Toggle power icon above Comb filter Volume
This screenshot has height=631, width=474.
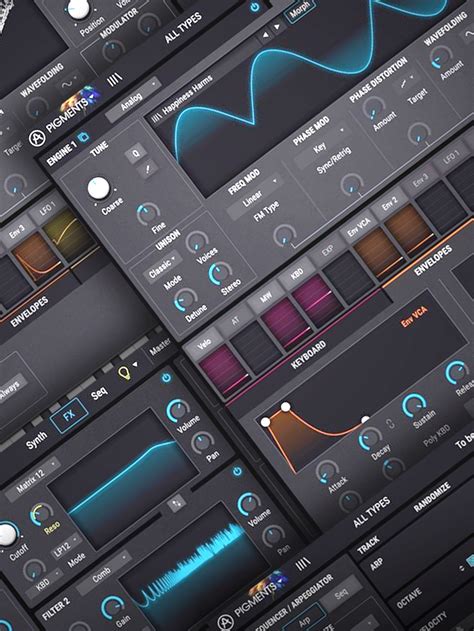pyautogui.click(x=237, y=471)
